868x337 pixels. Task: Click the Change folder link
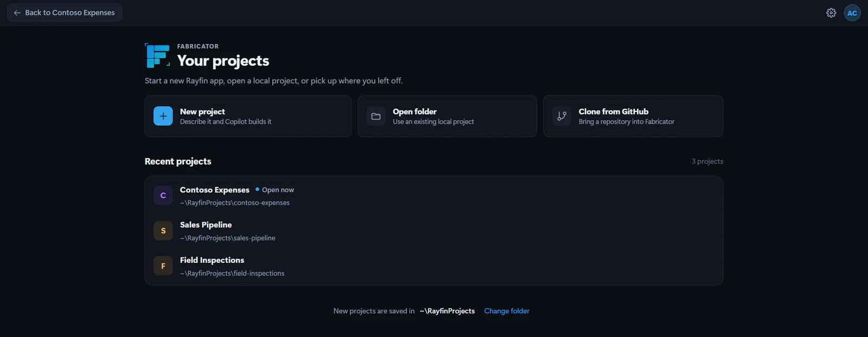pos(507,311)
